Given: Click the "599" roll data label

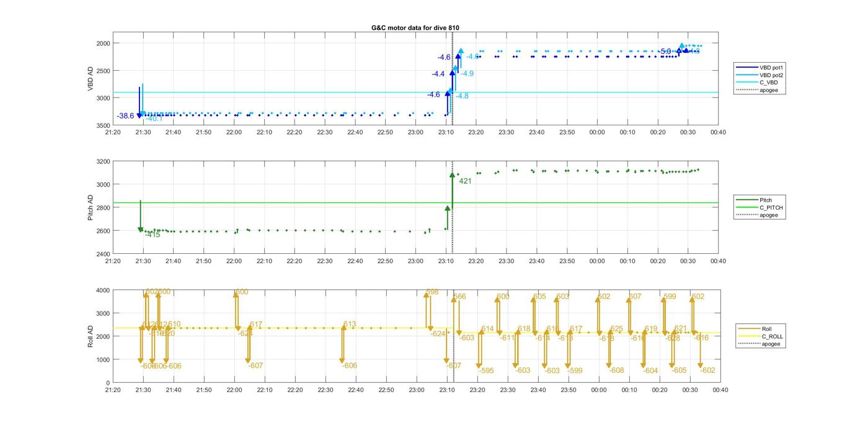Looking at the screenshot, I should coord(670,297).
